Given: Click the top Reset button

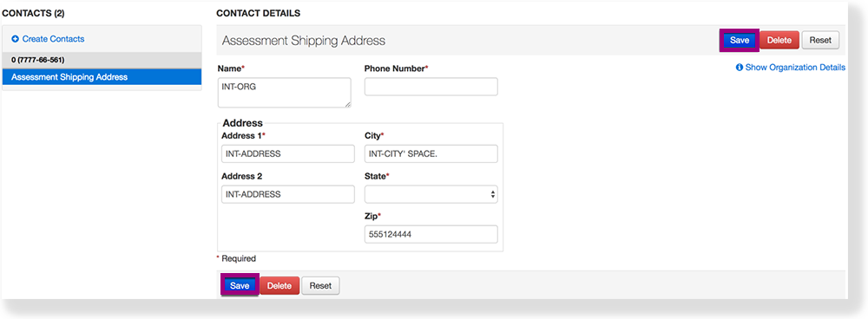Looking at the screenshot, I should click(820, 41).
